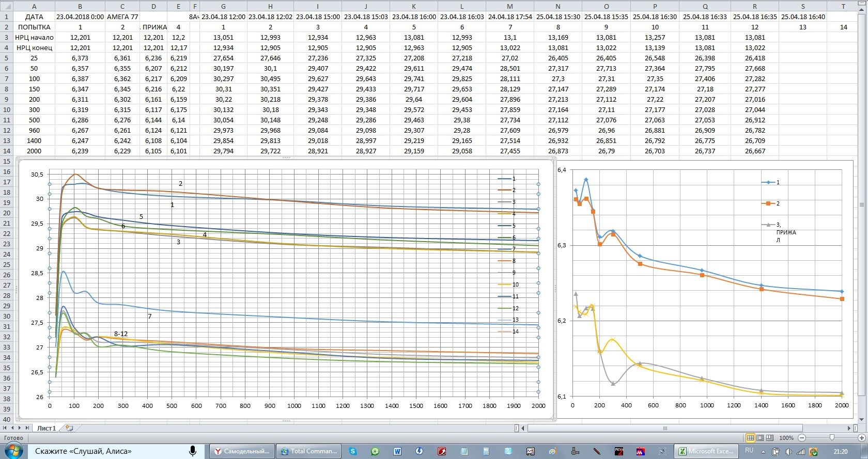
Task: Click the zoom out minus button
Action: pyautogui.click(x=802, y=438)
